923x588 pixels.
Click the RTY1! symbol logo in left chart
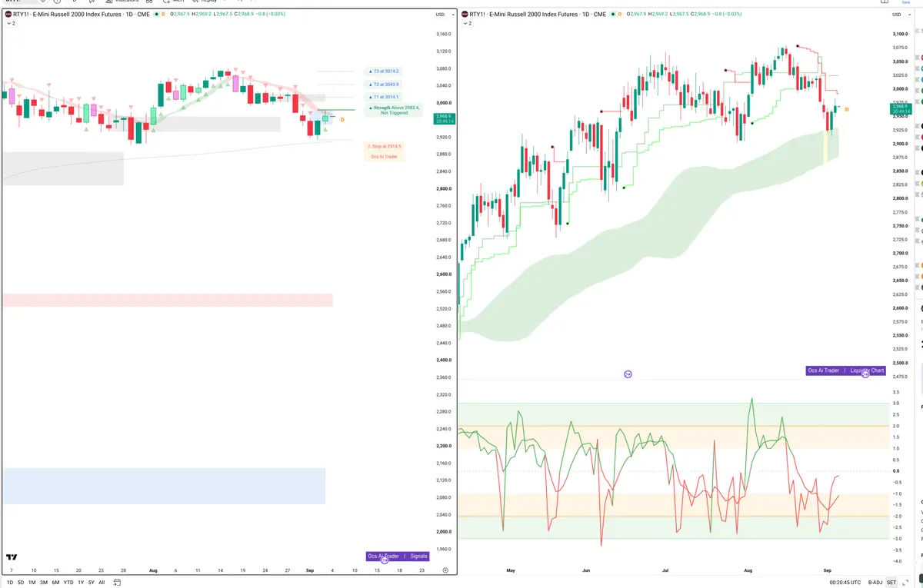8,14
